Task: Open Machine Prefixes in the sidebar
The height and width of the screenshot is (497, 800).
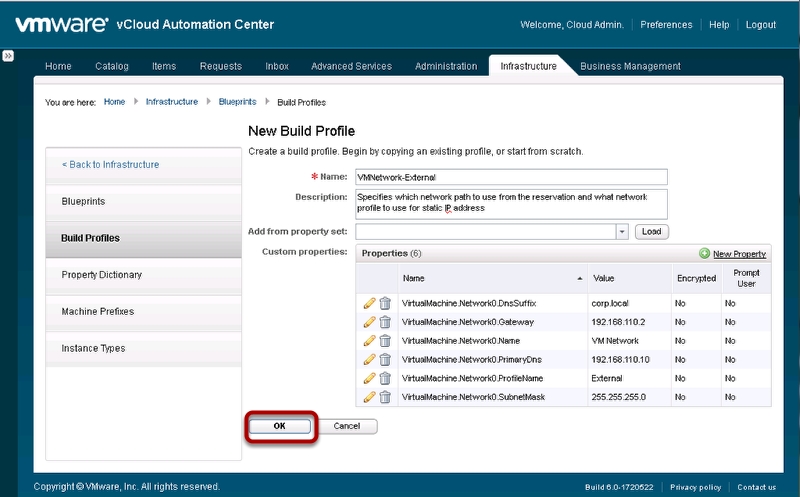Action: point(143,312)
